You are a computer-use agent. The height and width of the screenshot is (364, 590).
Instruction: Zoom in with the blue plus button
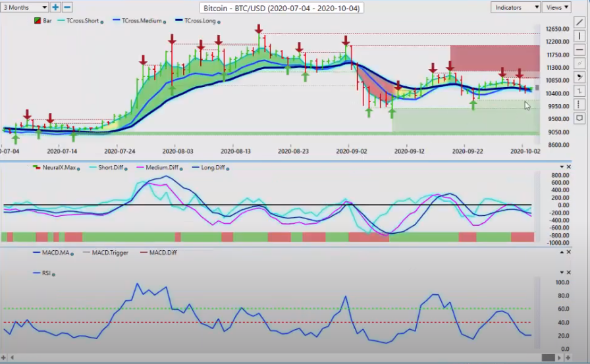pyautogui.click(x=55, y=7)
